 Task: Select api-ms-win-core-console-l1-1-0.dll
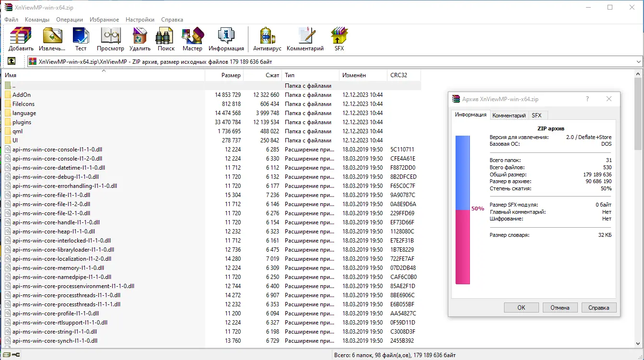(57, 150)
